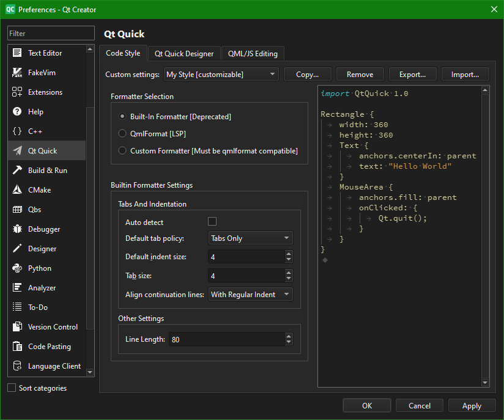This screenshot has height=420, width=504.
Task: Increase Line Length with up arrow
Action: [289, 336]
